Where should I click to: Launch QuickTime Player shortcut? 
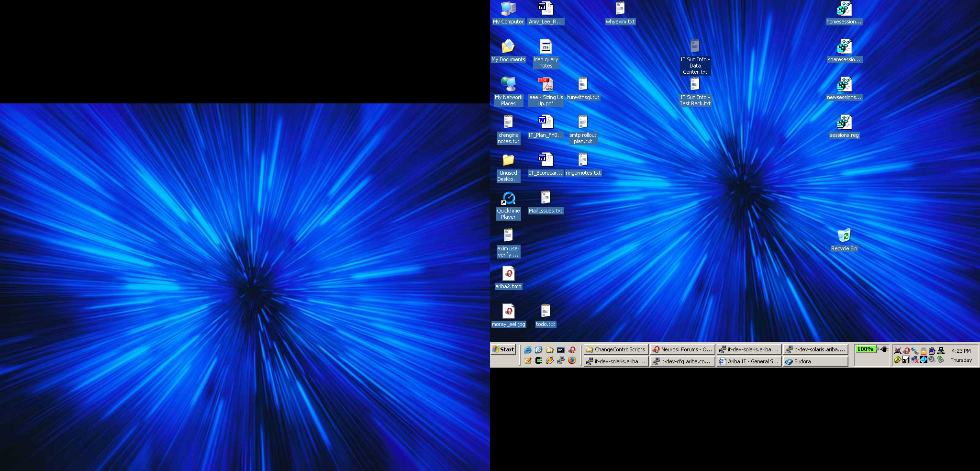(x=508, y=205)
